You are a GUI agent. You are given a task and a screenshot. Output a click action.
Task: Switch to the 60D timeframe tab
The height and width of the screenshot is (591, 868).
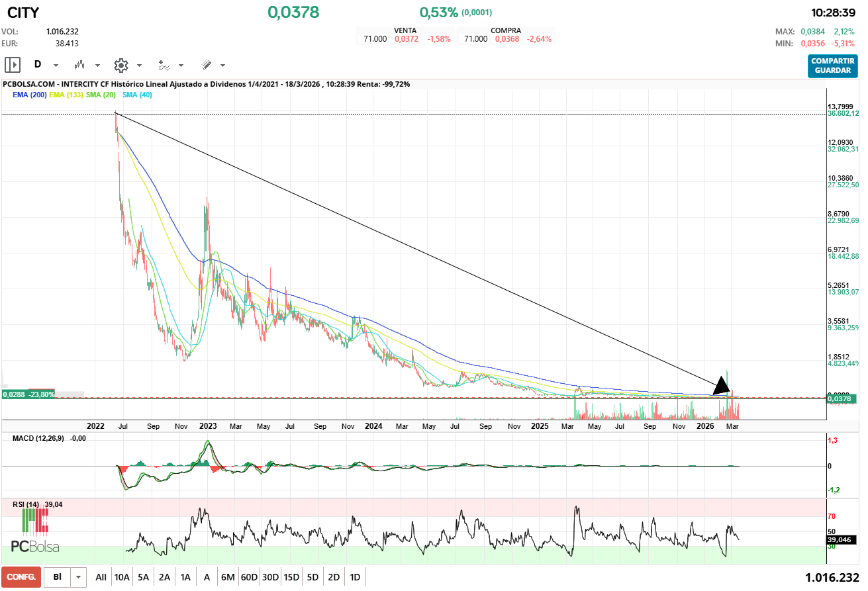[249, 576]
